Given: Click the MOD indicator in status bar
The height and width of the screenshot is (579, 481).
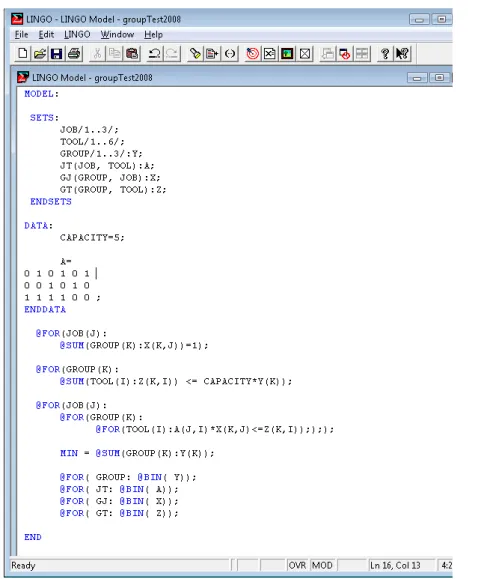Looking at the screenshot, I should (322, 565).
